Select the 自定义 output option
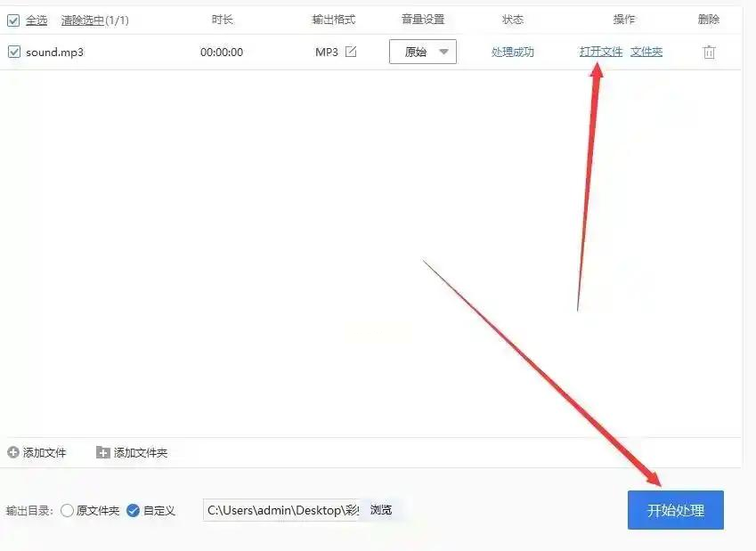Image resolution: width=756 pixels, height=551 pixels. tap(133, 511)
